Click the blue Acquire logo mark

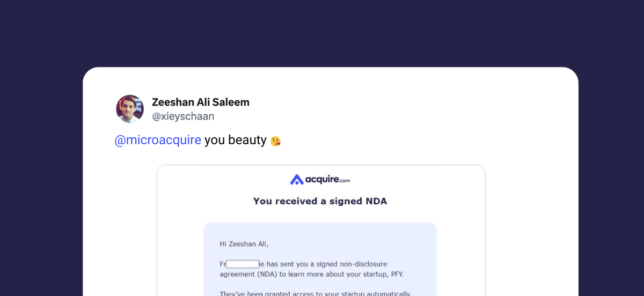[x=297, y=180]
